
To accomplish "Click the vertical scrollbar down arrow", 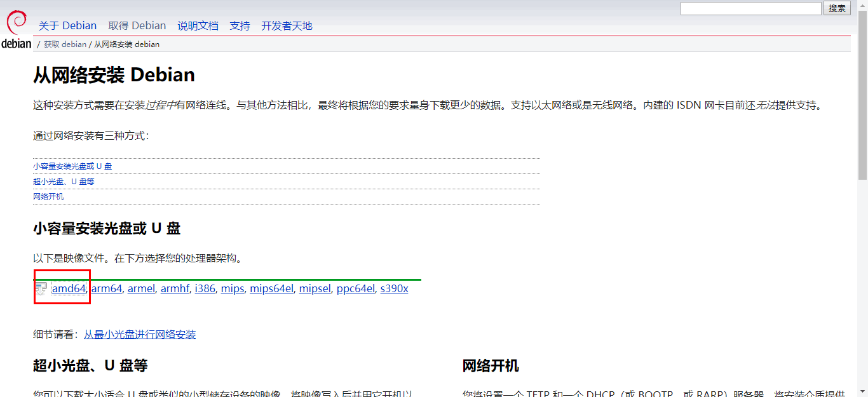I will click(x=862, y=391).
